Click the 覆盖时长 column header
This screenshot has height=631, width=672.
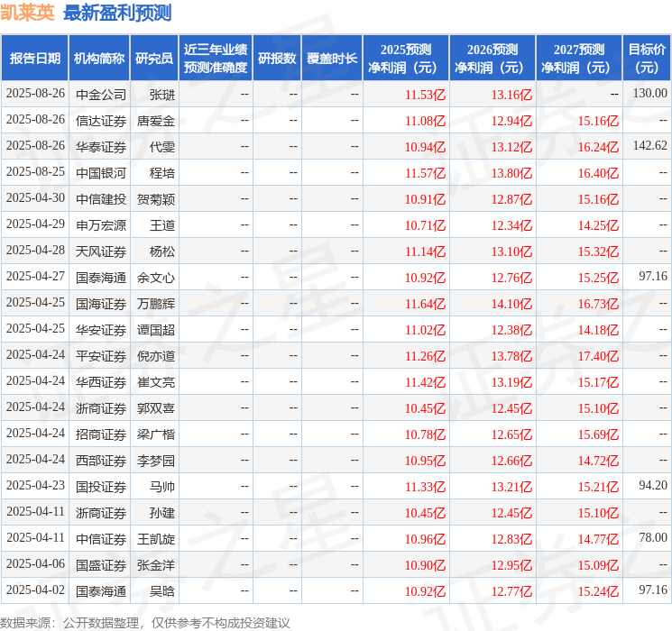coord(332,59)
